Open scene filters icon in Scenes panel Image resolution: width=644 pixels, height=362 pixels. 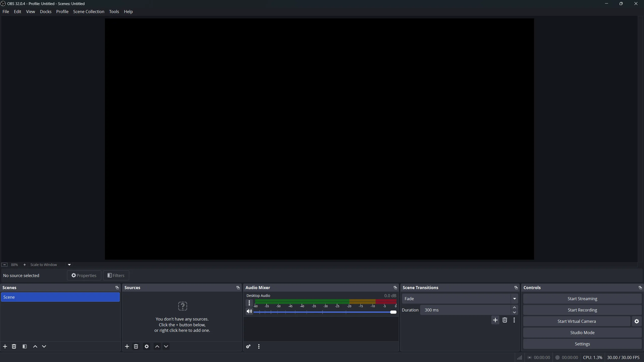click(x=25, y=346)
